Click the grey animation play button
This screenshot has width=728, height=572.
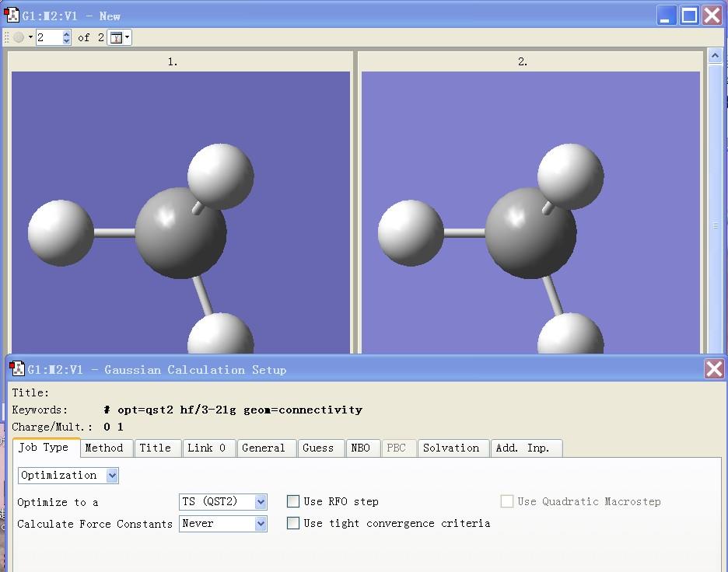(19, 37)
